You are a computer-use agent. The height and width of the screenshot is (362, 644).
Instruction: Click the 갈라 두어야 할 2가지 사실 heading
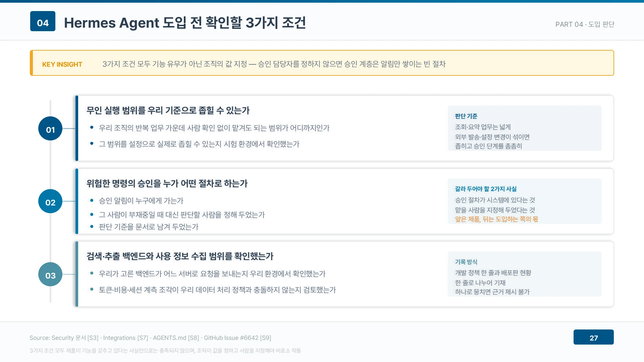pos(486,189)
